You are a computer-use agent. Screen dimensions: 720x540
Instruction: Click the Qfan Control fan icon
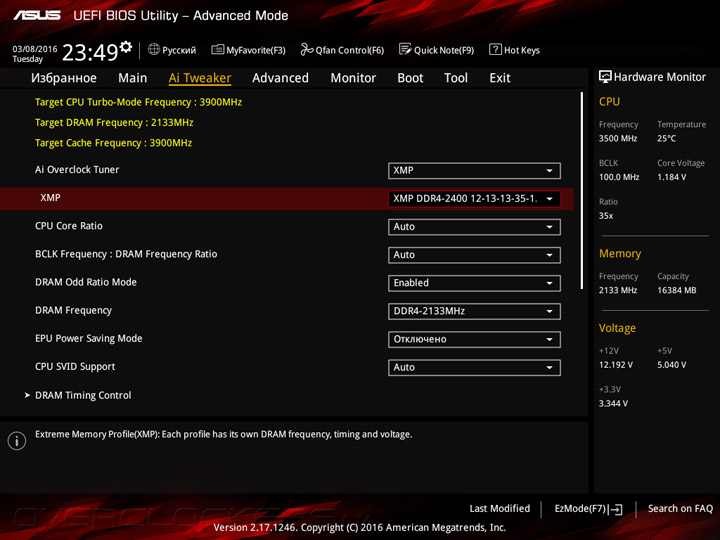[x=307, y=49]
